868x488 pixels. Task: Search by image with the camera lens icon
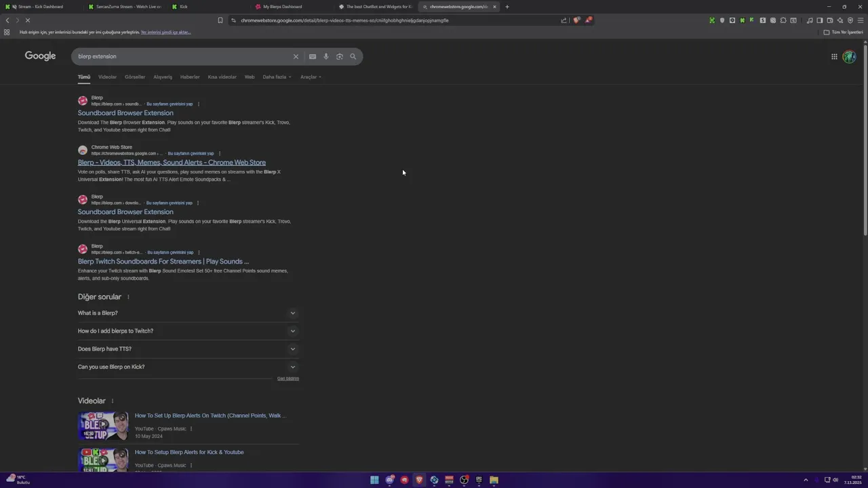pos(340,56)
